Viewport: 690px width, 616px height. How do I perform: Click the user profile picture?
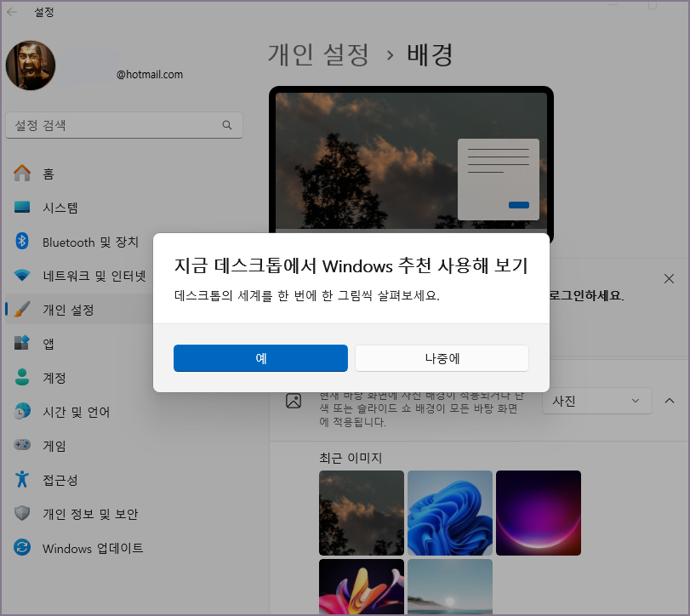pyautogui.click(x=30, y=65)
